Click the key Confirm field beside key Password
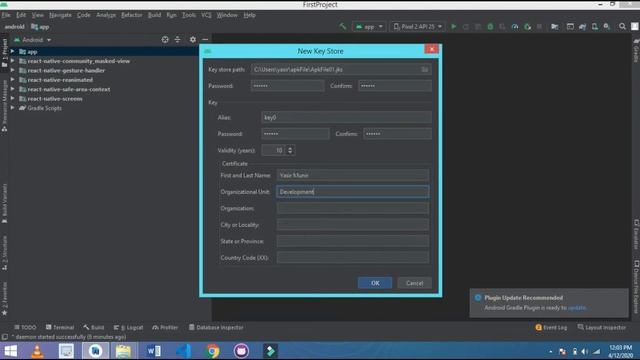640x360 pixels. pyautogui.click(x=398, y=134)
